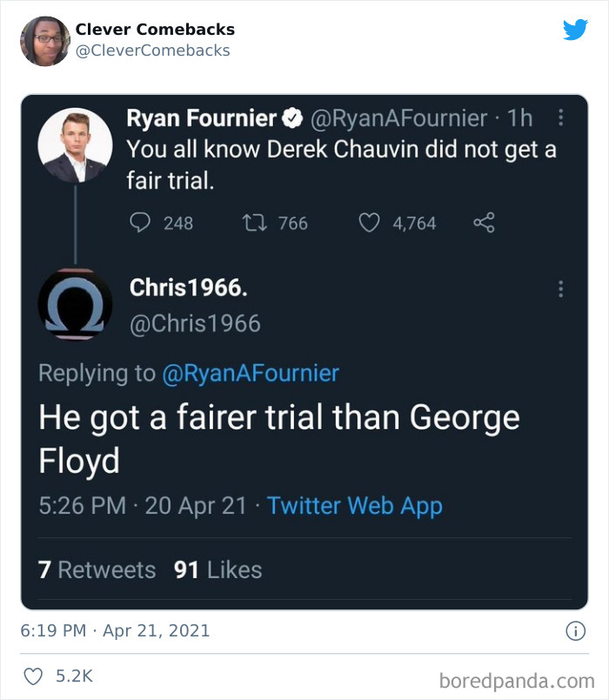Screen dimensions: 609x700
Task: Open the Twitter Web App link
Action: pos(355,506)
